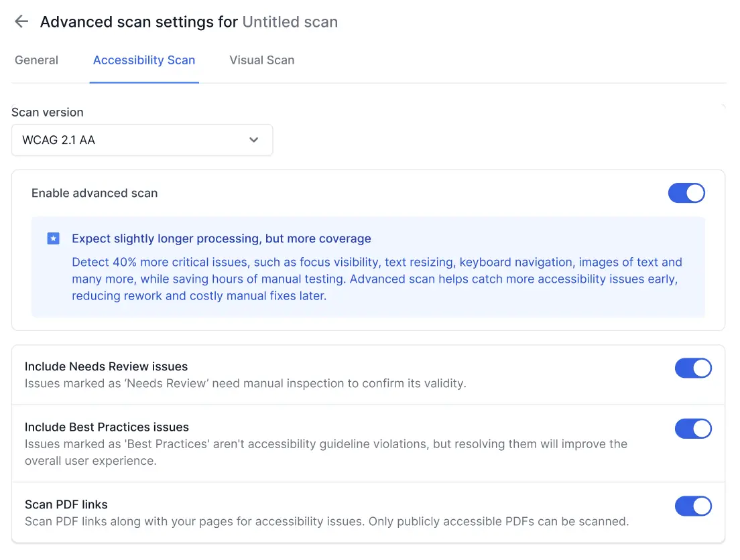Select the Accessibility Scan tab
740x560 pixels.
click(x=144, y=60)
